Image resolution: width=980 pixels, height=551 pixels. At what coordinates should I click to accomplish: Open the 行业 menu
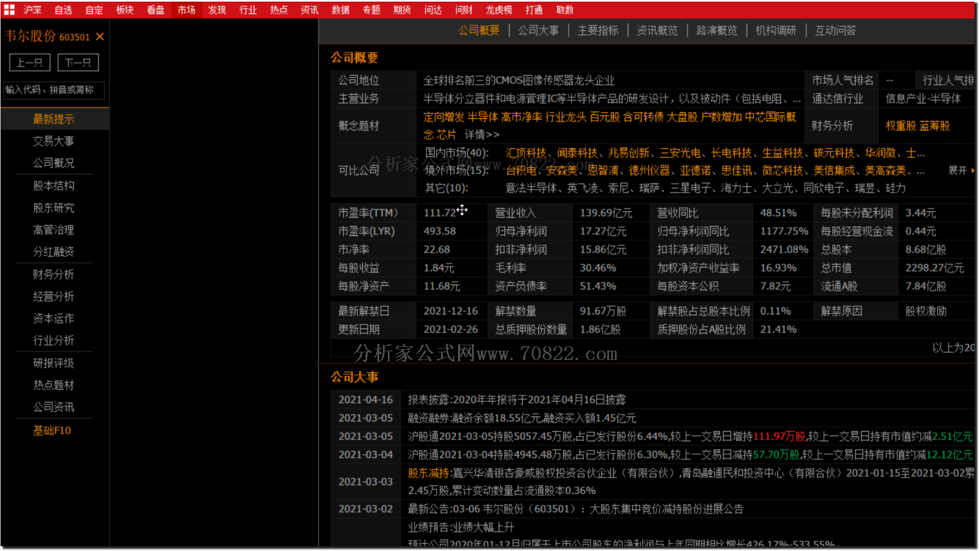[248, 10]
